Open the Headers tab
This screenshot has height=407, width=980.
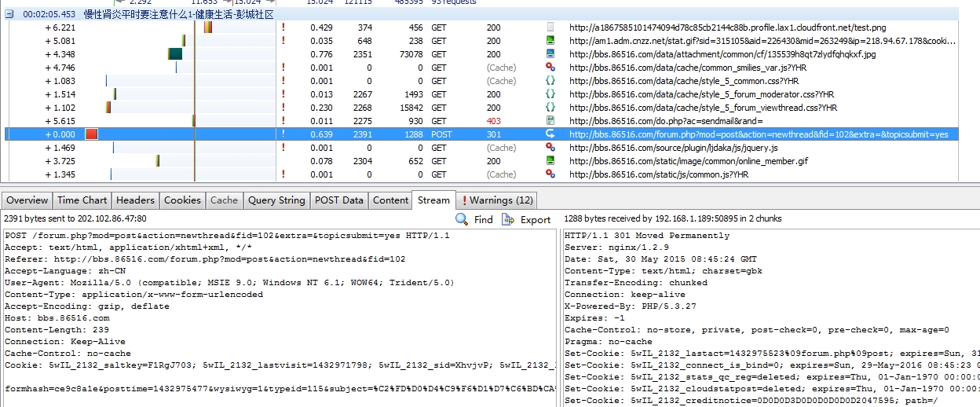[x=135, y=200]
